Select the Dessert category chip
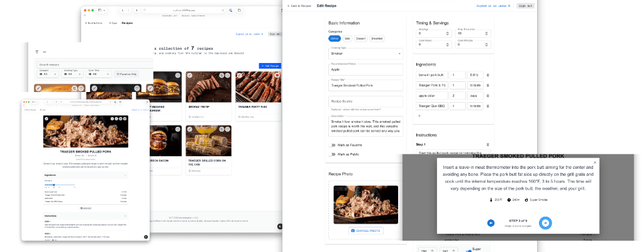644x252 pixels. pyautogui.click(x=360, y=38)
